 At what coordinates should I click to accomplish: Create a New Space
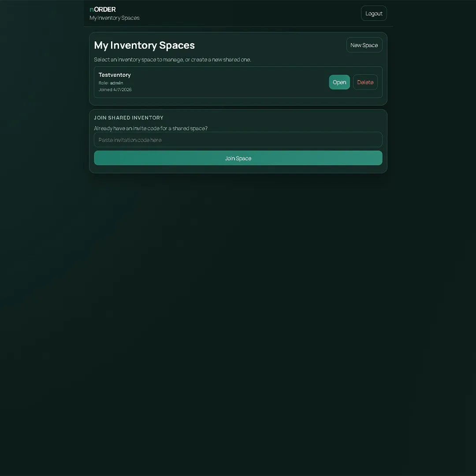point(364,45)
